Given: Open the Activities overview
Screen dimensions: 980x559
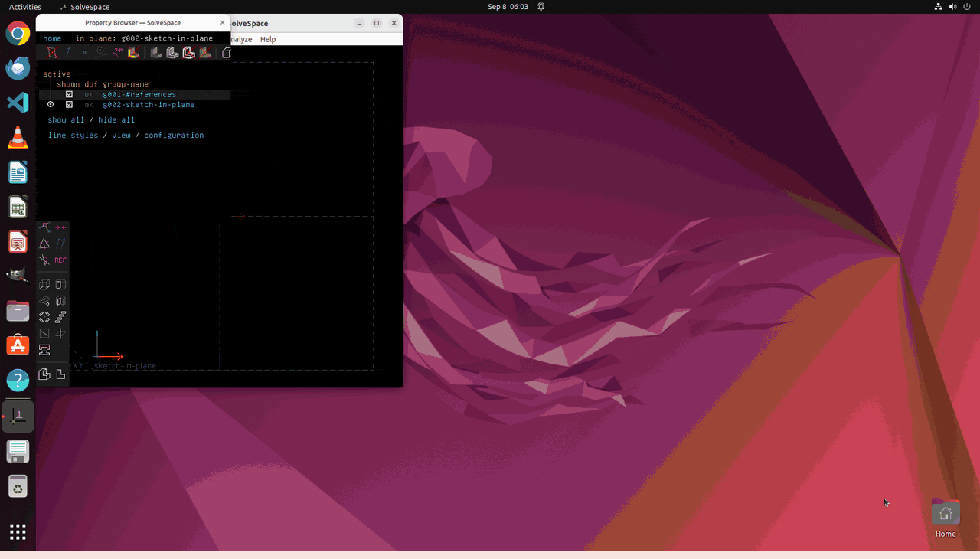Looking at the screenshot, I should (25, 7).
